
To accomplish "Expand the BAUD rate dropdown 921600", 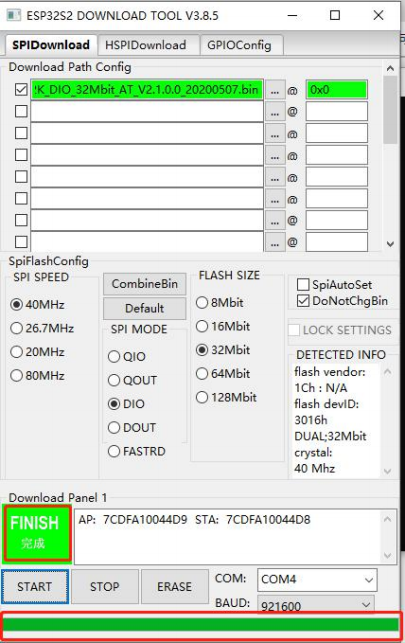I will click(316, 604).
